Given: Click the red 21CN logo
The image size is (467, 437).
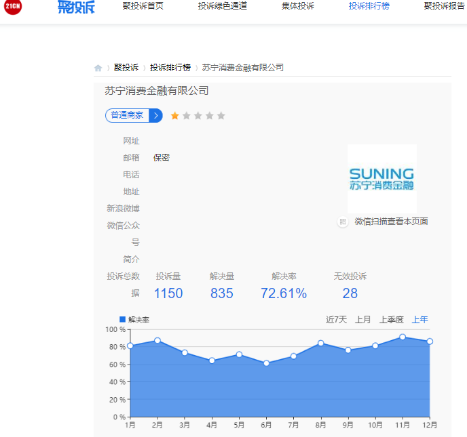Looking at the screenshot, I should tap(13, 6).
